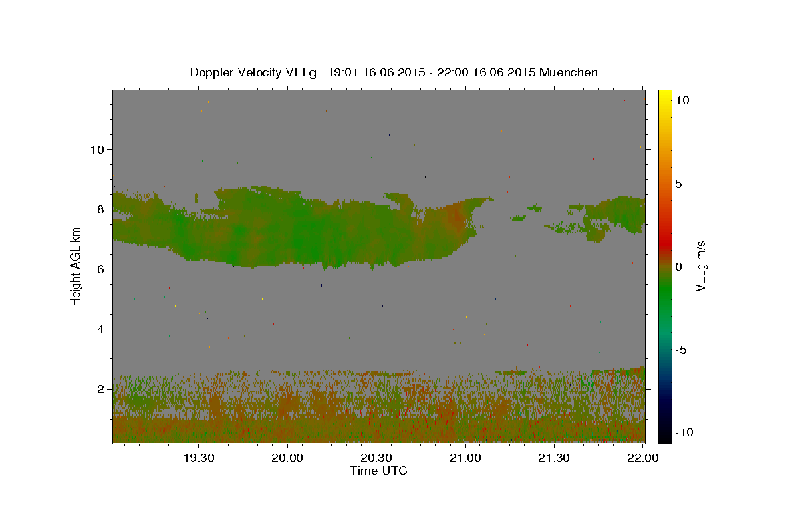Click the '20:00' time tick label
The width and height of the screenshot is (798, 532).
(x=287, y=458)
